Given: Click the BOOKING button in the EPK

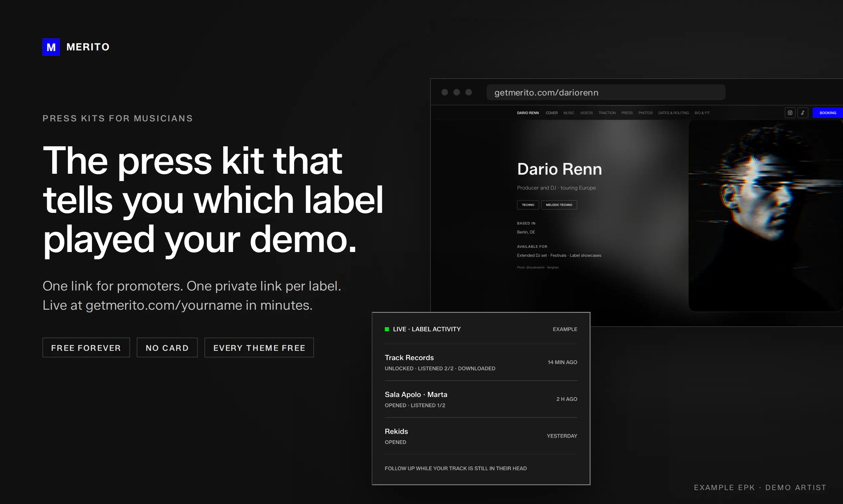Looking at the screenshot, I should coord(828,113).
